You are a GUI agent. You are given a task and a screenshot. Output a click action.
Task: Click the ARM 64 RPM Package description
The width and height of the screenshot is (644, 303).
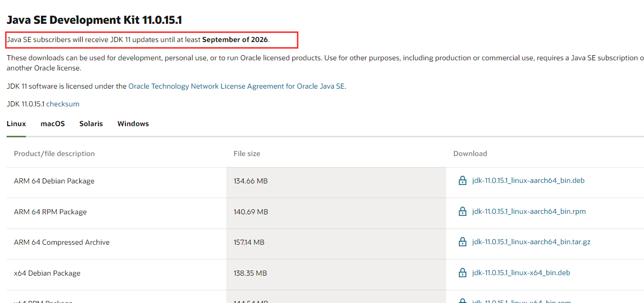tap(50, 212)
